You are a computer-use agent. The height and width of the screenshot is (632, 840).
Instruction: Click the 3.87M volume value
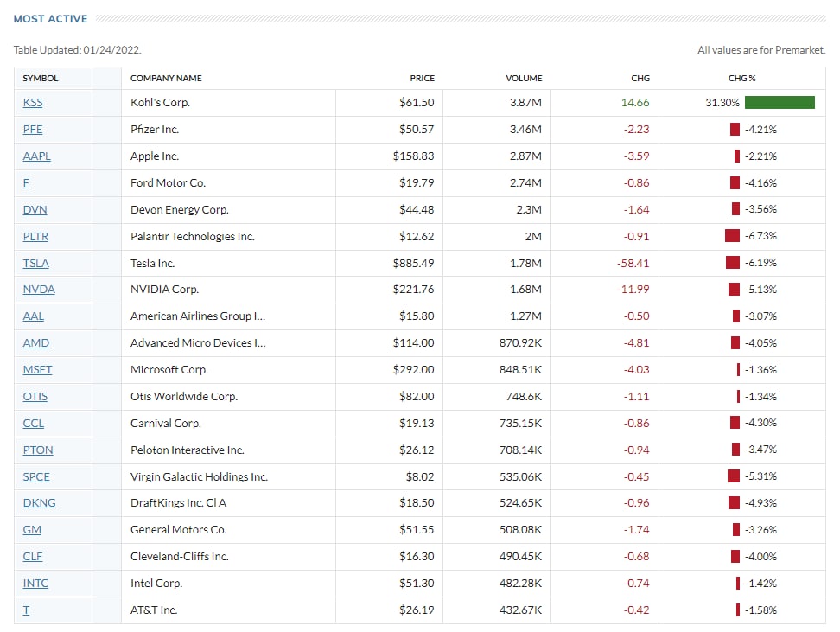coord(525,102)
